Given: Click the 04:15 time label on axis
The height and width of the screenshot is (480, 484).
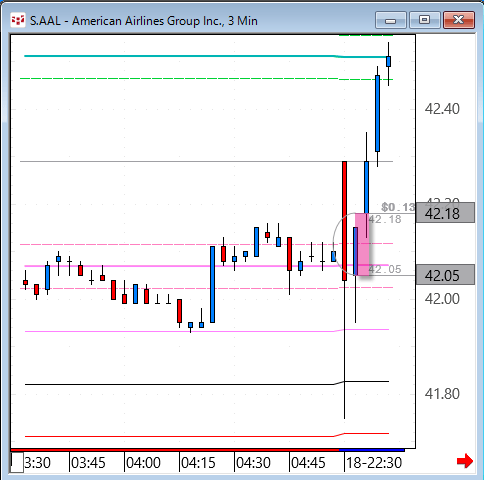Looking at the screenshot, I should (x=198, y=463).
